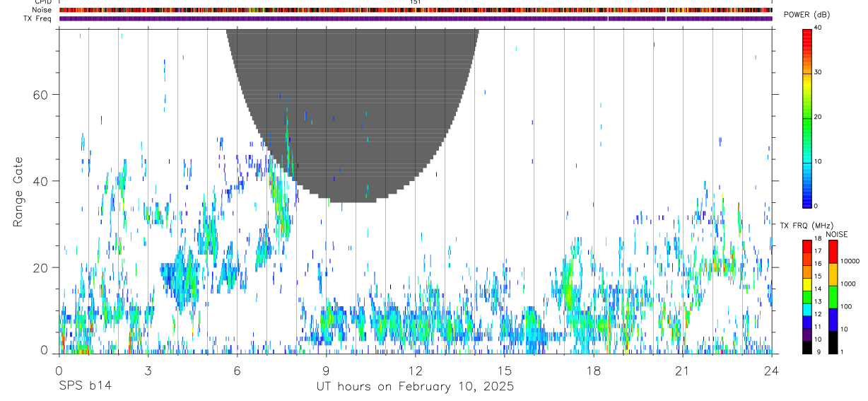Select the 1000 tick in the NOISE legend
Image resolution: width=868 pixels, height=401 pixels.
coord(848,284)
